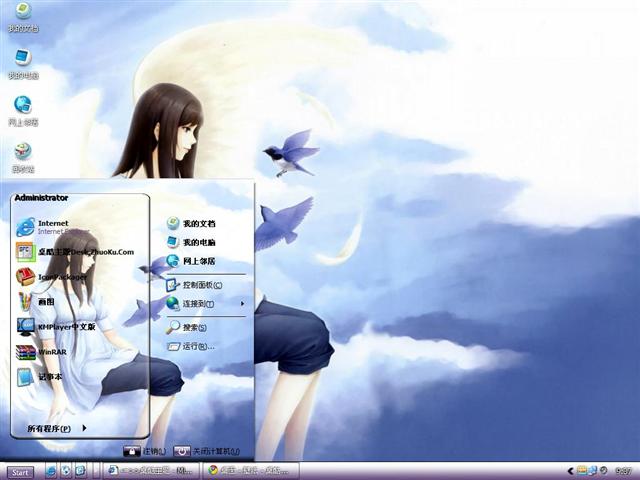Click the 注销(L) log off button
Viewport: 640px width, 480px height.
point(145,451)
